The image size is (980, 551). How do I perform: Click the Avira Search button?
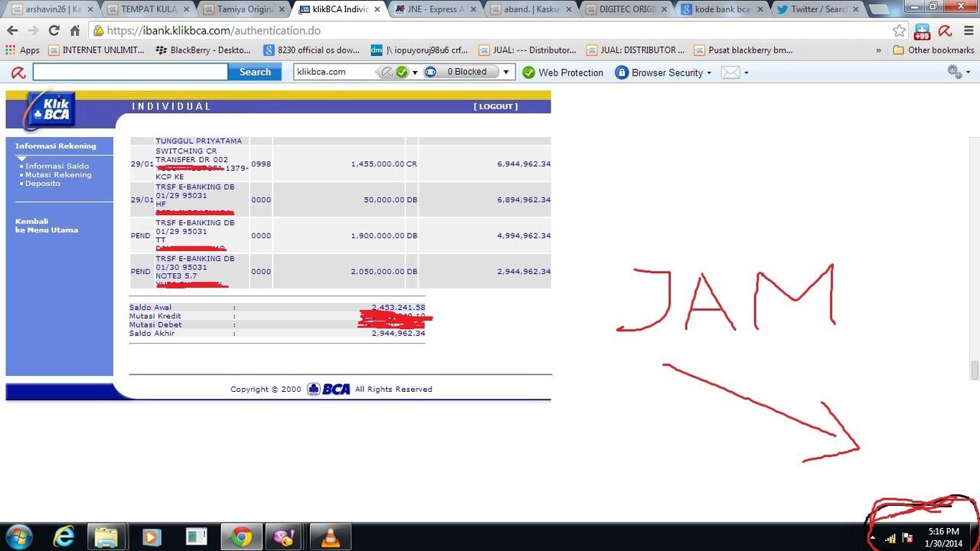coord(255,72)
